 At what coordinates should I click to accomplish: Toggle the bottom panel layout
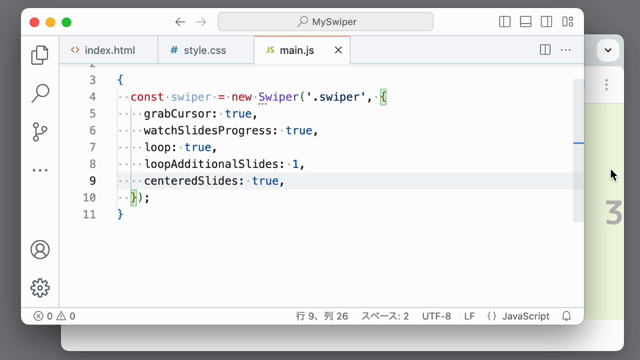tap(526, 22)
